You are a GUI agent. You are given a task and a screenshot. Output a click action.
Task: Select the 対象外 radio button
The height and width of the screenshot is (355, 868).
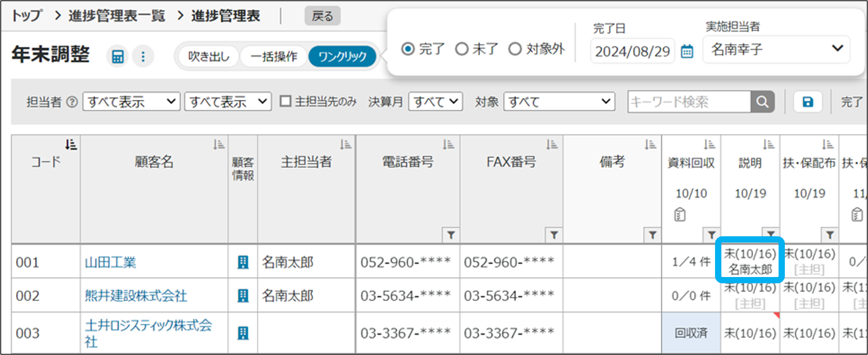pos(515,49)
